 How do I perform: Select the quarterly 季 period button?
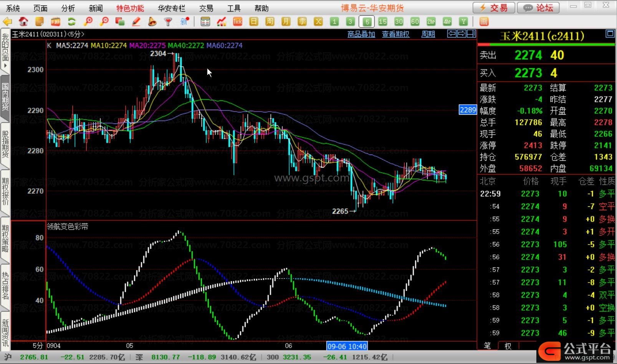[x=302, y=21]
